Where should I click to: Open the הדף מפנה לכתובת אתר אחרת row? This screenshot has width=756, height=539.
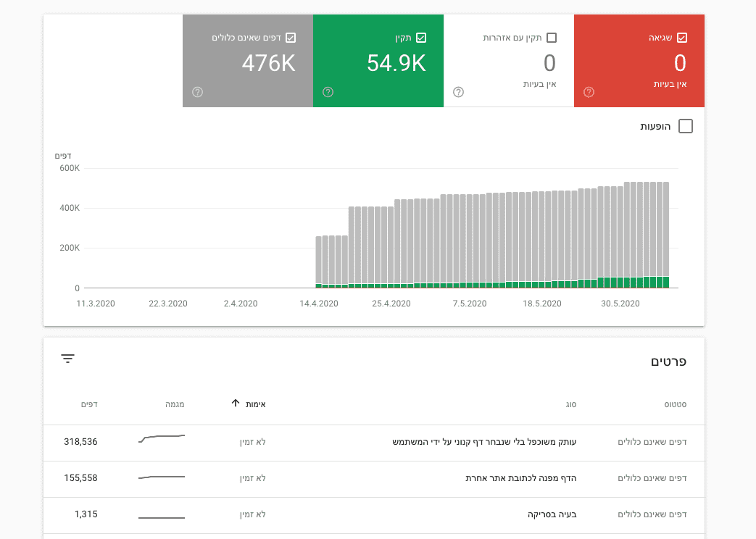click(x=520, y=478)
